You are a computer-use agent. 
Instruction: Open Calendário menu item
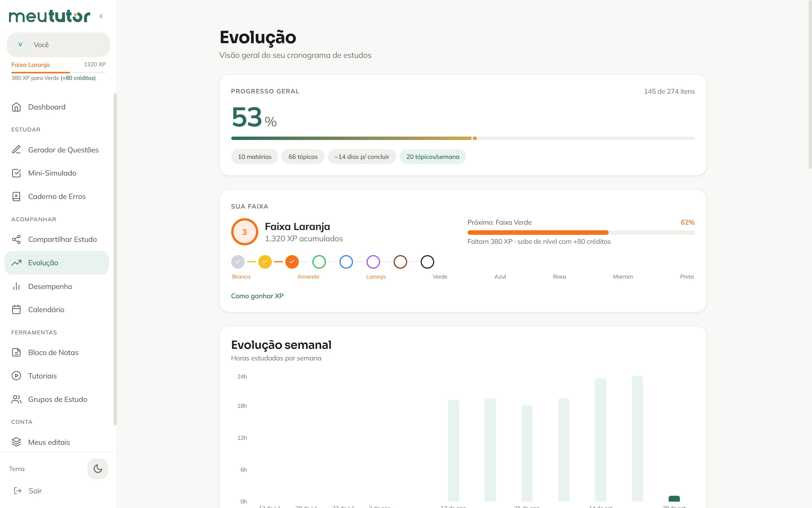point(57,309)
